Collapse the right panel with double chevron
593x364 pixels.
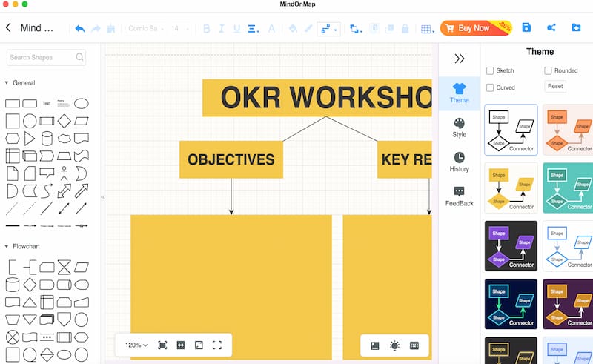tap(459, 59)
